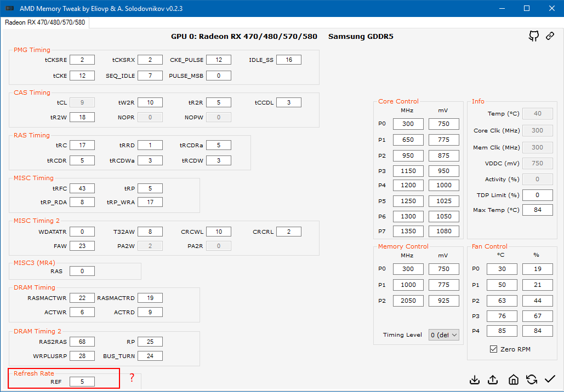Click the tRC input field
The image size is (564, 392).
tap(82, 146)
